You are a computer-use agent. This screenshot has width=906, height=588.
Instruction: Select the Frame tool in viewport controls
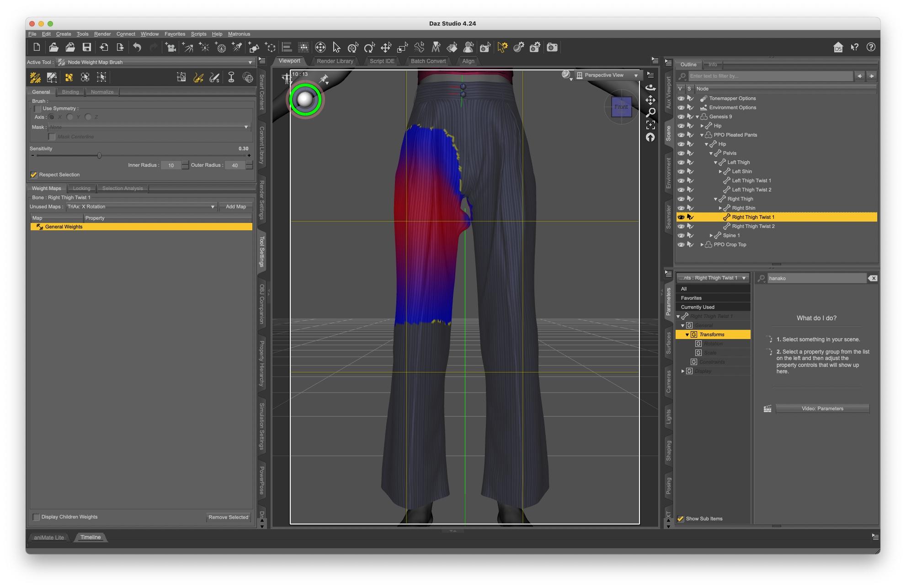pyautogui.click(x=650, y=125)
